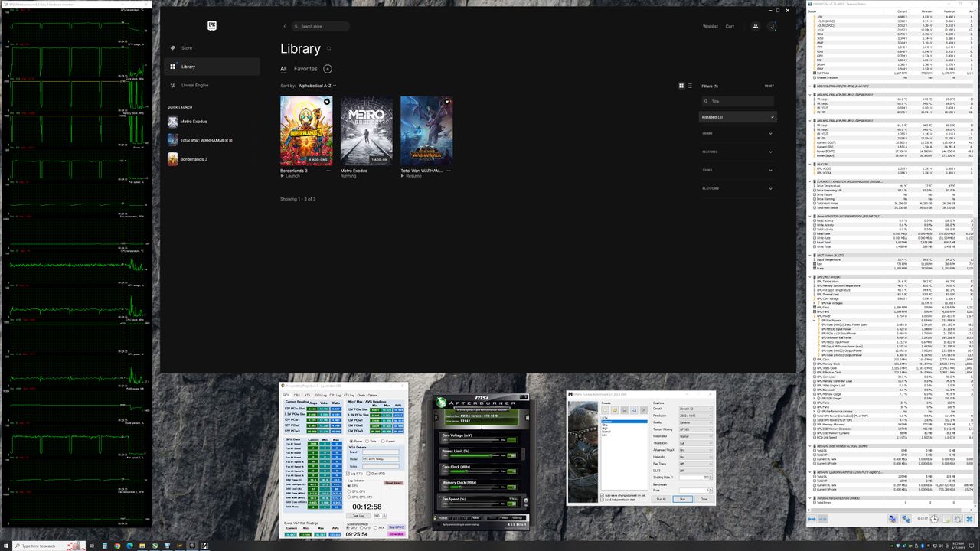
Task: Resume the Total War WARHAMMER download
Action: click(411, 176)
